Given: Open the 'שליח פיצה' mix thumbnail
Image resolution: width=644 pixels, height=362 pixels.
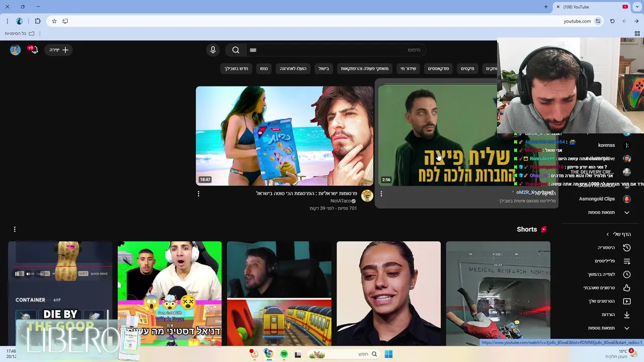Looking at the screenshot, I should coord(438,136).
